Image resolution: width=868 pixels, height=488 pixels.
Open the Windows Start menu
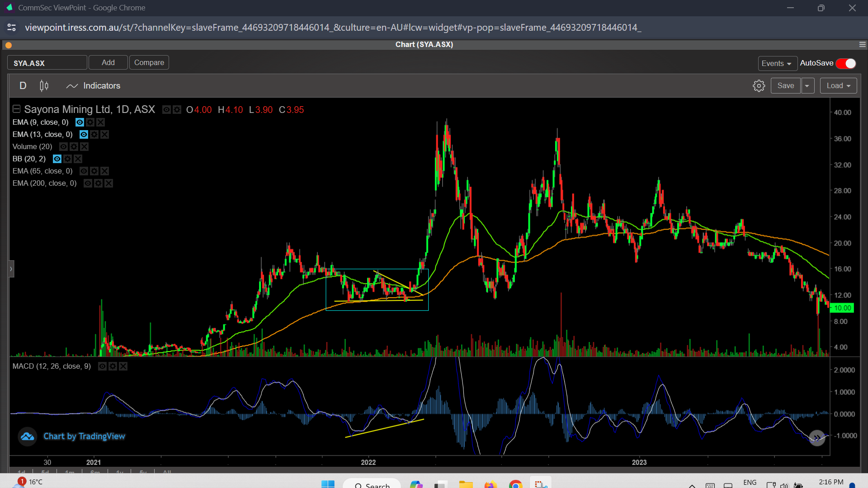328,484
